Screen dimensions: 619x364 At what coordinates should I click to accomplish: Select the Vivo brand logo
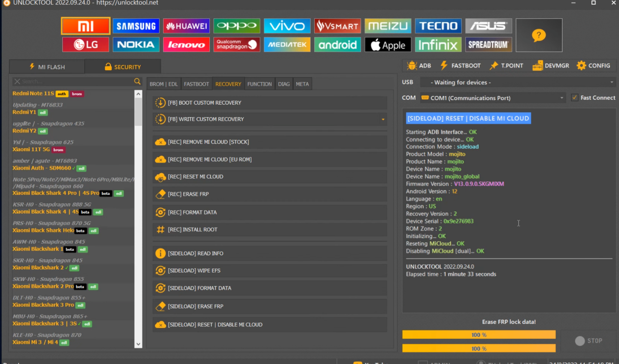tap(287, 26)
